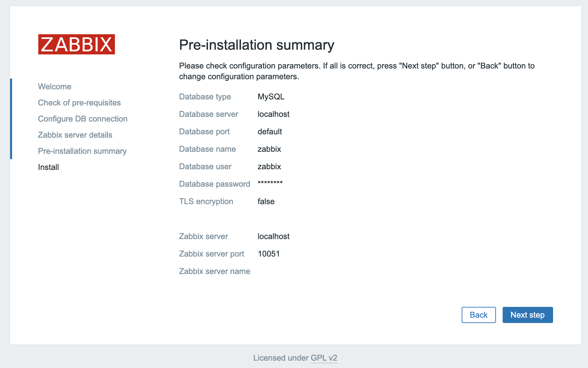The width and height of the screenshot is (588, 368).
Task: Click the masked Database password value
Action: tap(270, 183)
